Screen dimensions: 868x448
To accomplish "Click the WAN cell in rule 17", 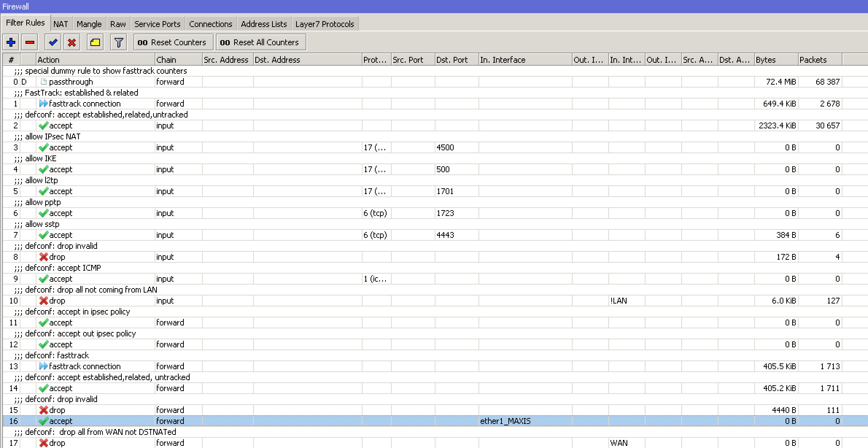I will pyautogui.click(x=627, y=443).
